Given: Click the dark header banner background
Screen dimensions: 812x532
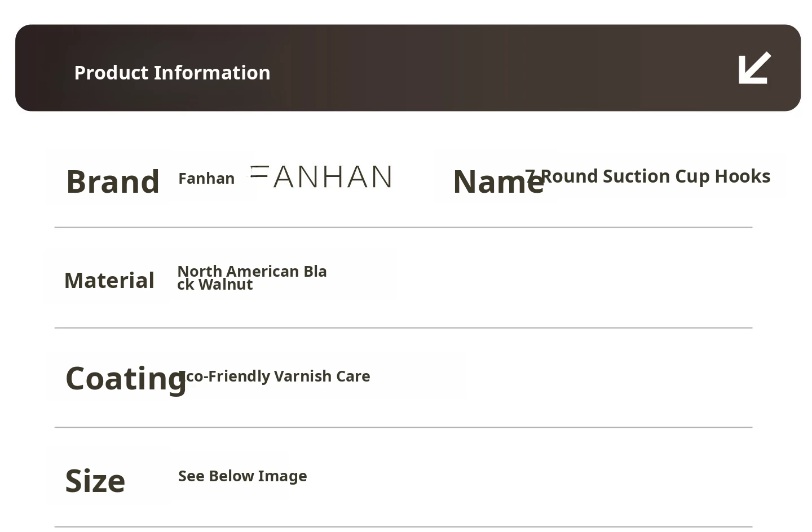Looking at the screenshot, I should [479, 68].
